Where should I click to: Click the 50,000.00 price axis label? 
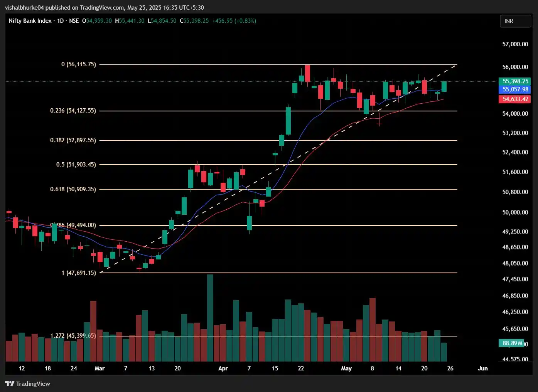point(515,212)
